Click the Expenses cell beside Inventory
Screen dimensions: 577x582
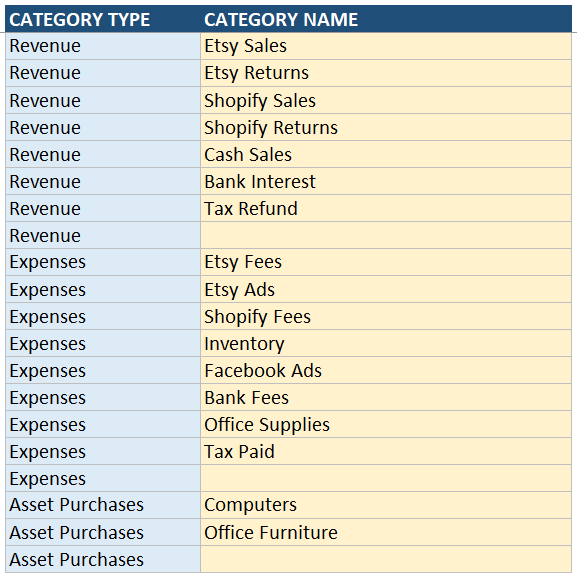coord(103,343)
